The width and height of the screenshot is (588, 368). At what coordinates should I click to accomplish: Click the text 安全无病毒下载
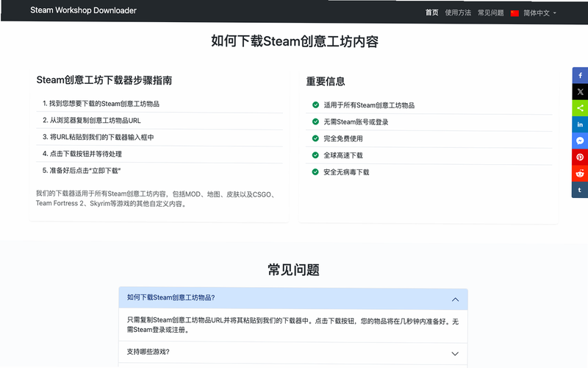point(346,172)
